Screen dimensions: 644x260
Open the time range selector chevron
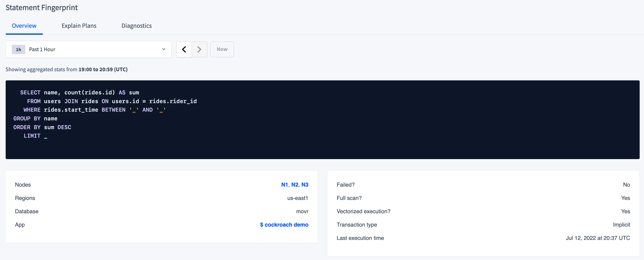point(164,49)
